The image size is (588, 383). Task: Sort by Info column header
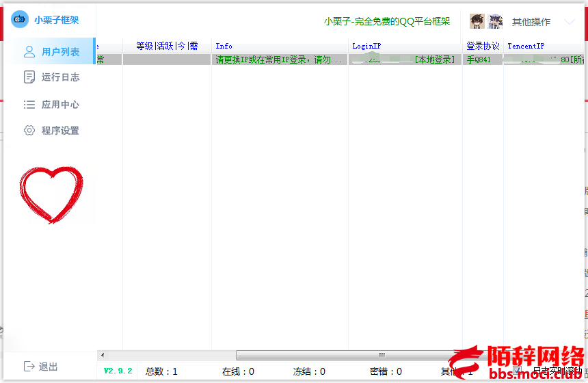pos(280,46)
